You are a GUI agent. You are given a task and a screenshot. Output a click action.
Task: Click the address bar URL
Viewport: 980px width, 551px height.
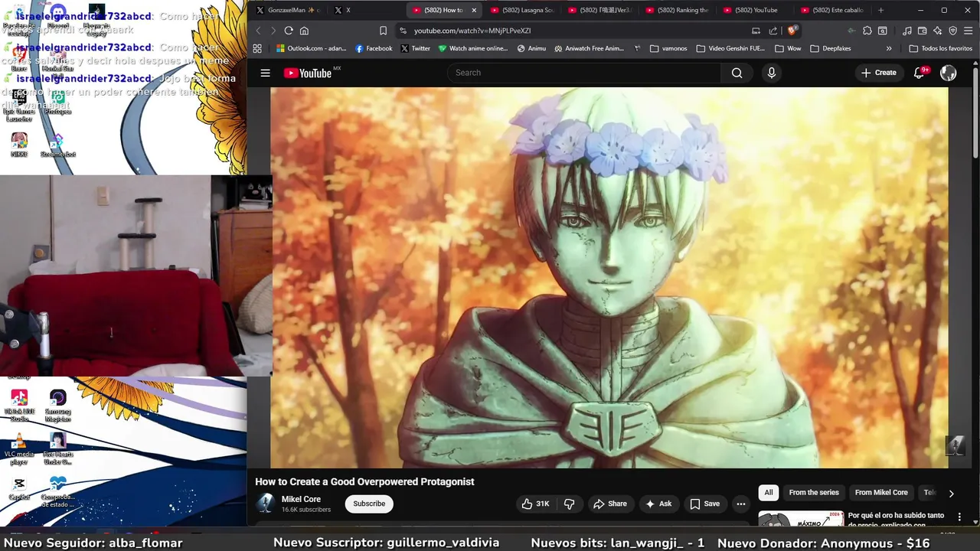click(472, 31)
